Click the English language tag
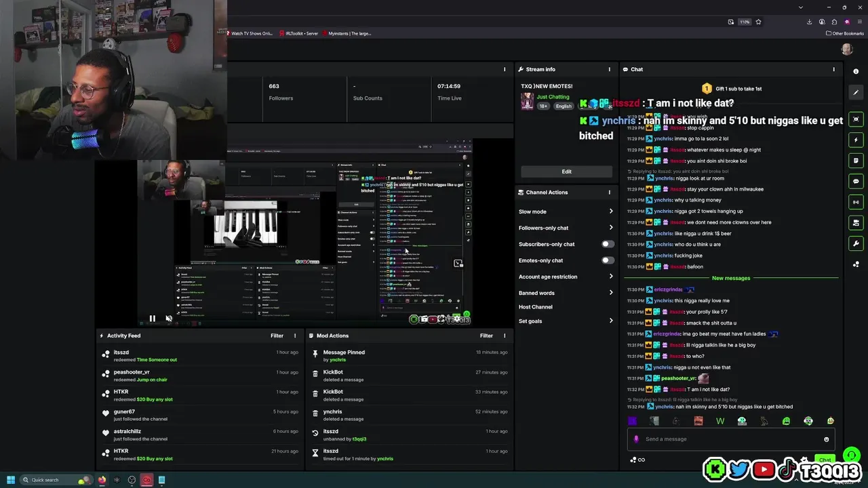Viewport: 868px width, 488px height. (x=564, y=106)
